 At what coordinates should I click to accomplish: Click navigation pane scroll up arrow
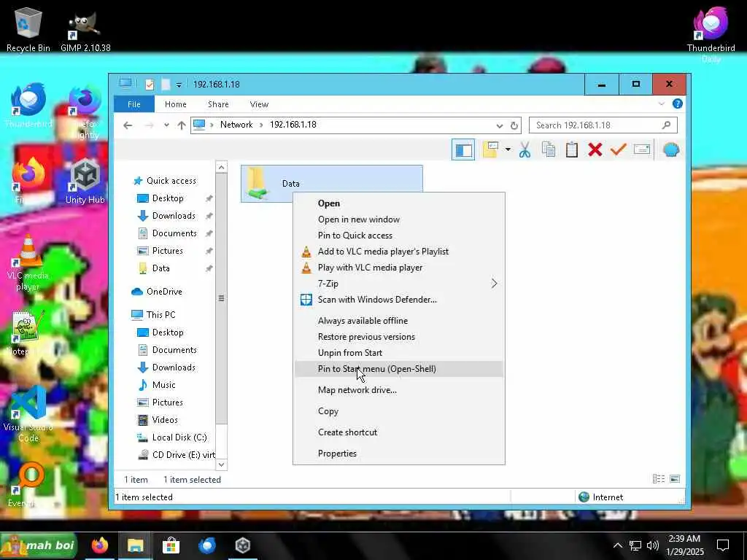[221, 167]
